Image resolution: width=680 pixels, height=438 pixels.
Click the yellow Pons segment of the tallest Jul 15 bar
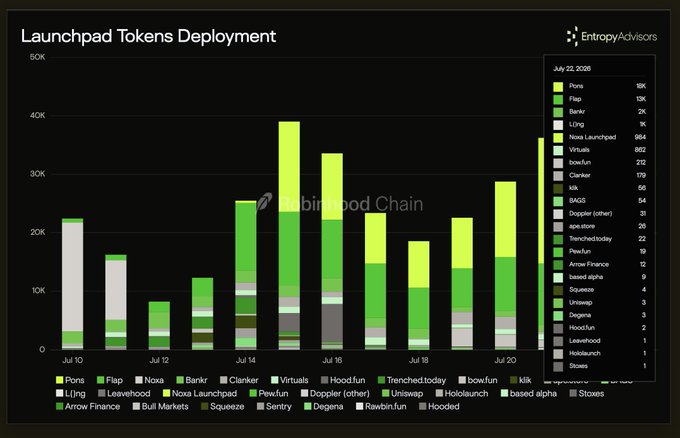289,167
